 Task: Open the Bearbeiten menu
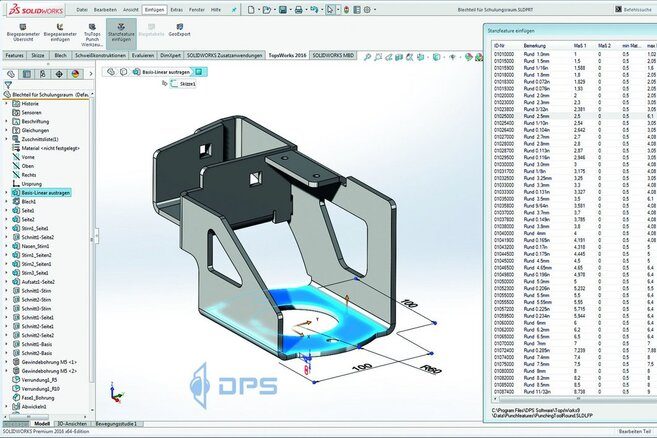105,10
